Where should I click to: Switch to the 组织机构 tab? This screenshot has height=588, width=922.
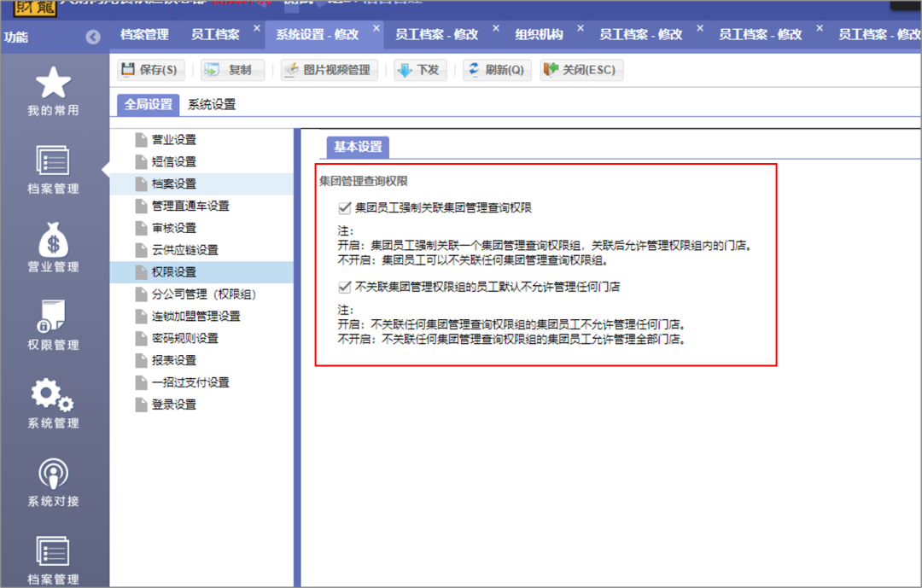pos(539,35)
